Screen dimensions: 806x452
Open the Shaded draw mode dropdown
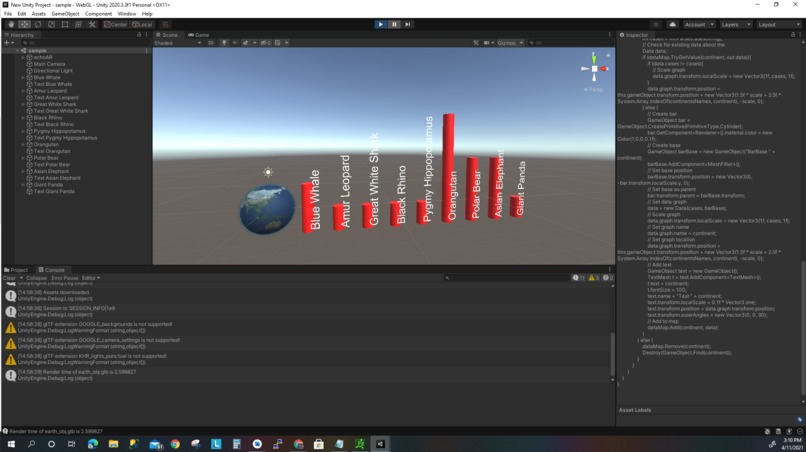pyautogui.click(x=177, y=43)
